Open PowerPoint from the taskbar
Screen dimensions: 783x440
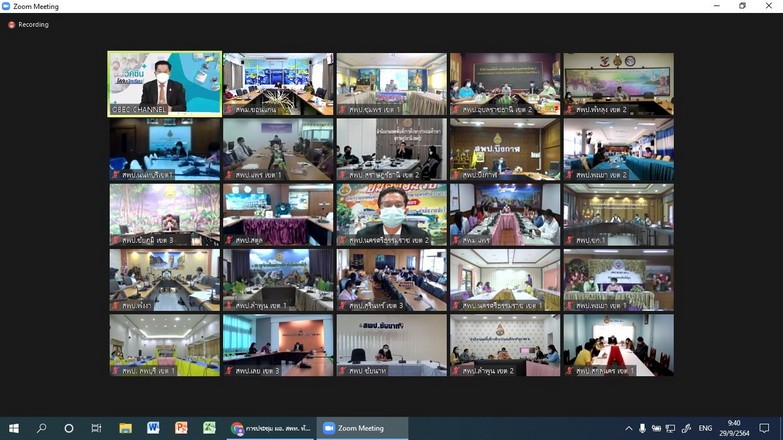[x=181, y=428]
